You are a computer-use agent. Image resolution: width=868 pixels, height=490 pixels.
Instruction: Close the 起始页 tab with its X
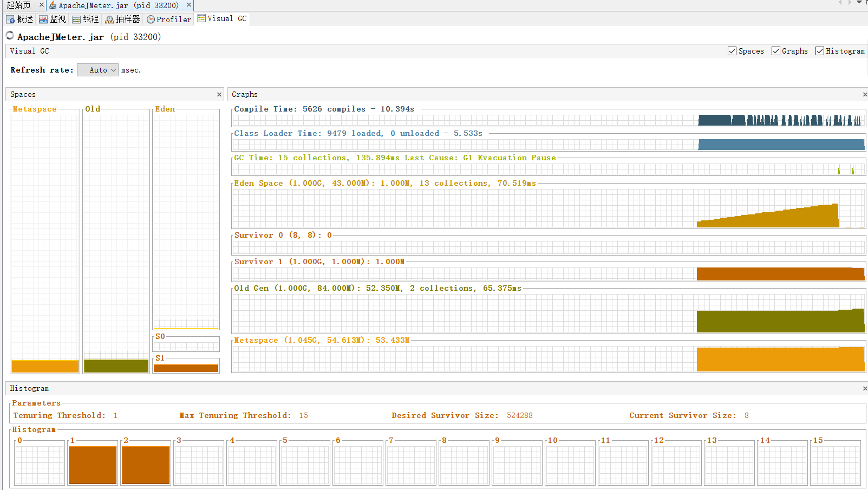pyautogui.click(x=41, y=5)
